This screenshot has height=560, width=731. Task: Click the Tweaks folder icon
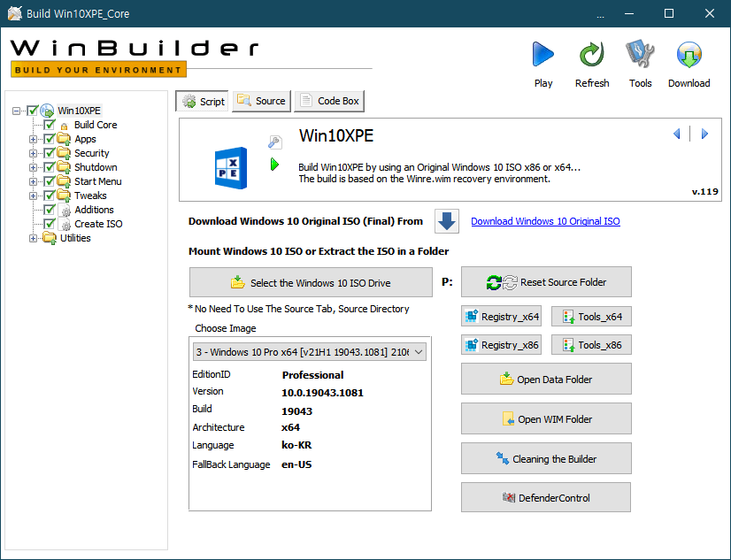tap(64, 196)
